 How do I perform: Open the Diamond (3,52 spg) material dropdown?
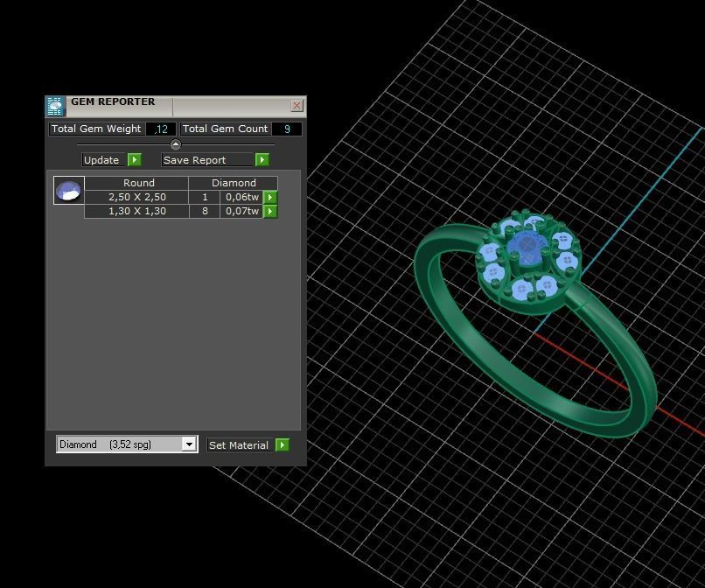(189, 444)
